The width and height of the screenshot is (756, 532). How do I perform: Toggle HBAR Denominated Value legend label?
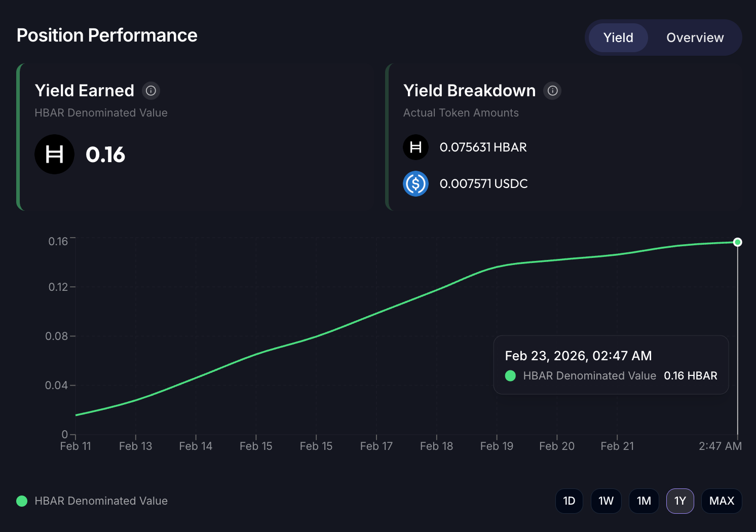click(101, 501)
